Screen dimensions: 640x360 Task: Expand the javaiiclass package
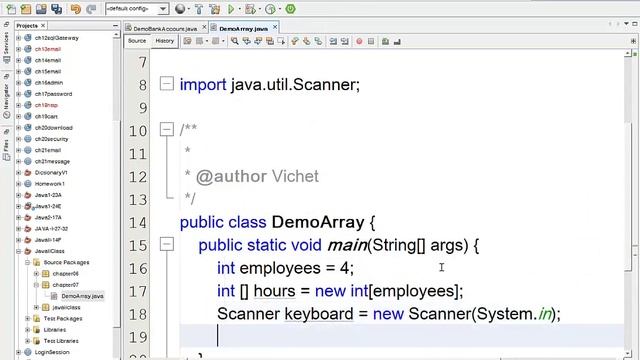36,307
